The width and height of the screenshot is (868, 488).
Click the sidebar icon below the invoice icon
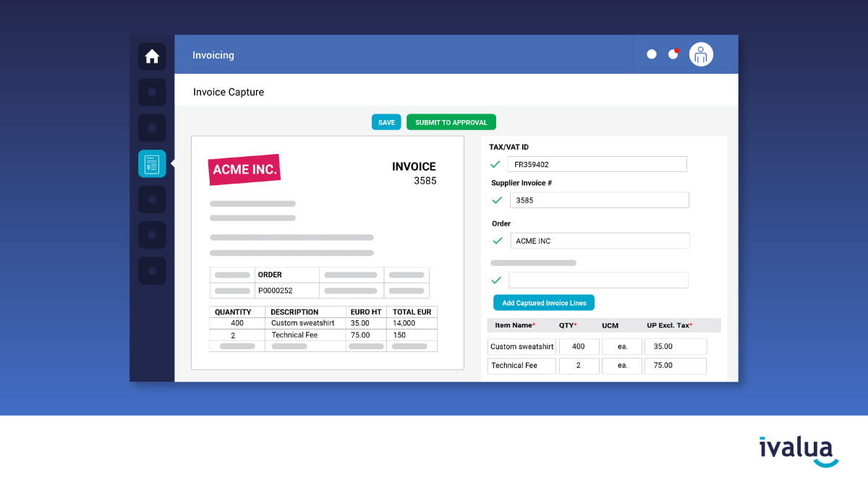152,199
